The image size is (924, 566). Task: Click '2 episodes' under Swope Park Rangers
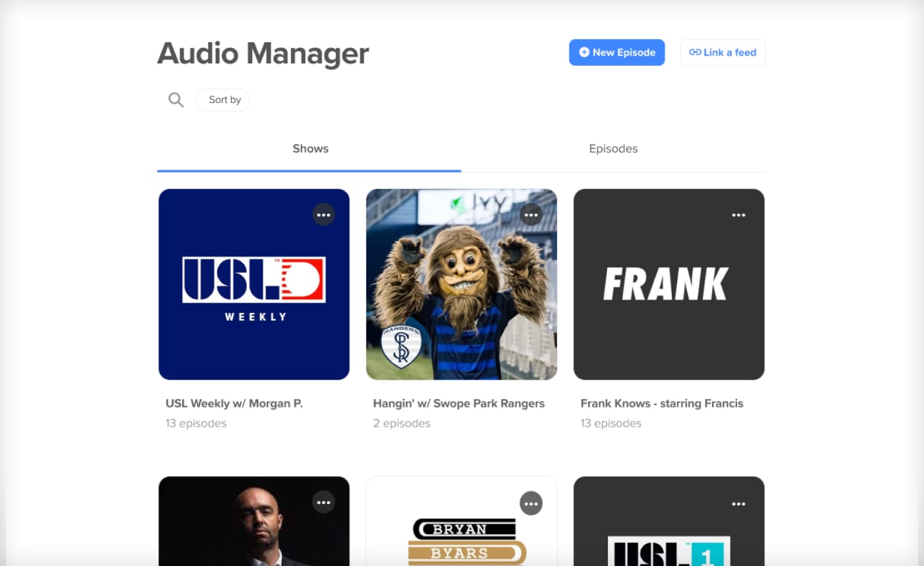click(401, 423)
